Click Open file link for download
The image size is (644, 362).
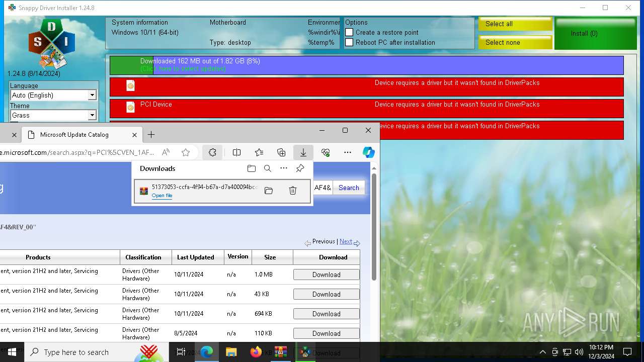point(162,196)
